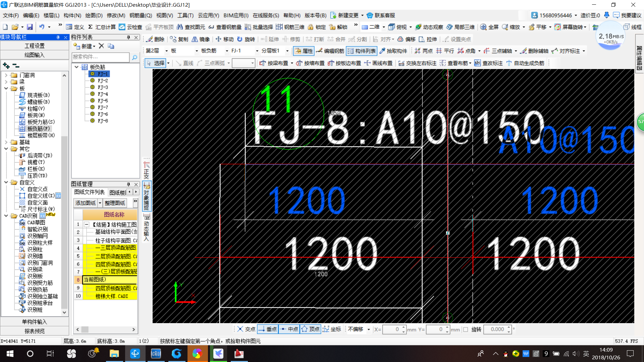Click the 联系客服 link
644x362 pixels.
[381, 15]
